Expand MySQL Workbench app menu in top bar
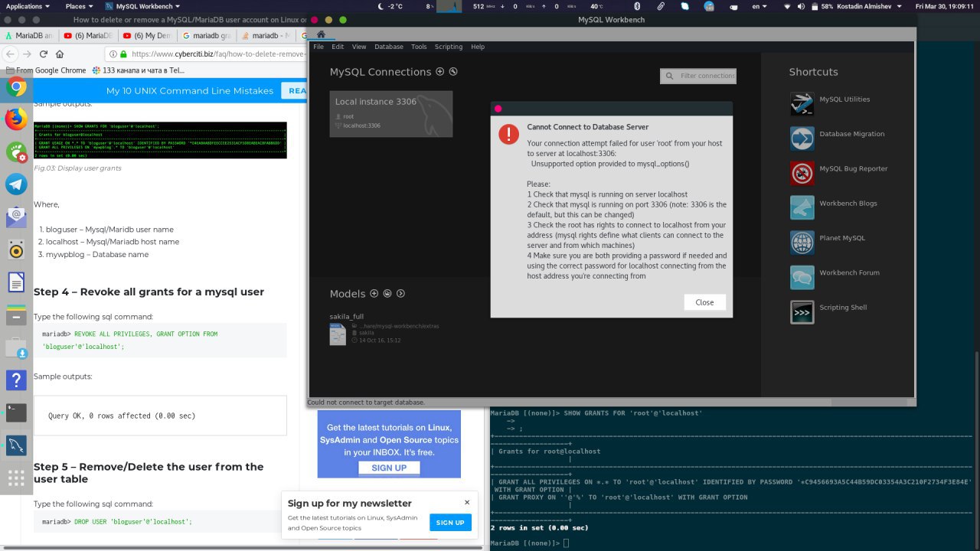This screenshot has height=551, width=980. pos(142,6)
